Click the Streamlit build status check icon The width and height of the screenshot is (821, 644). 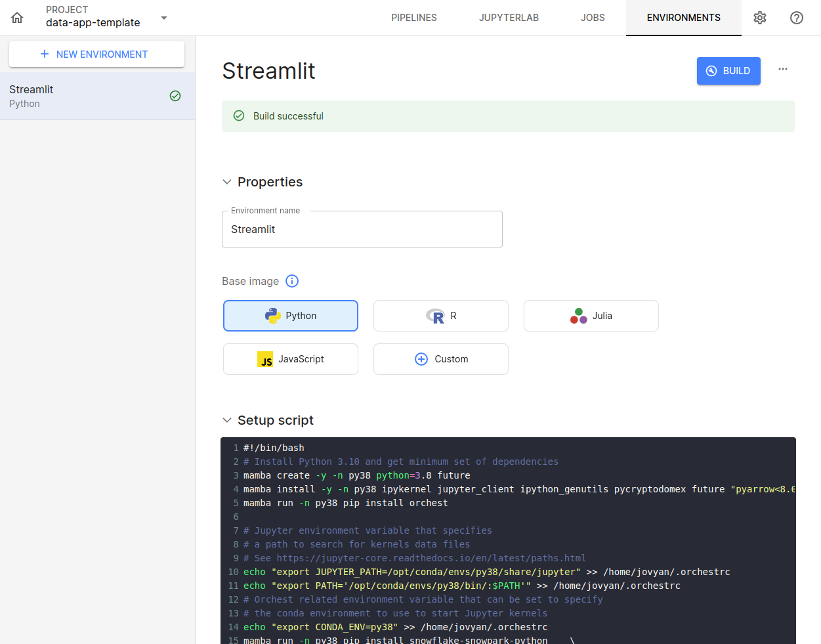click(x=175, y=96)
